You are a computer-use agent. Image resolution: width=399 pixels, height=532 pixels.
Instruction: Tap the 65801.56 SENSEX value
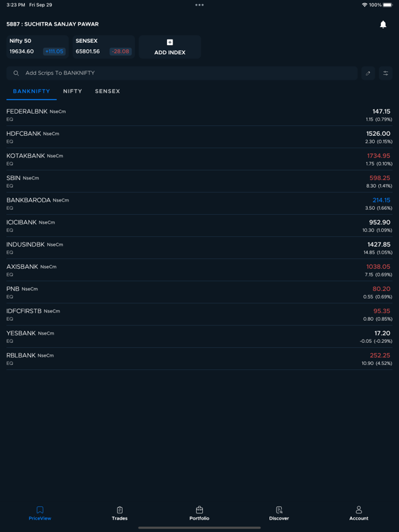click(88, 51)
